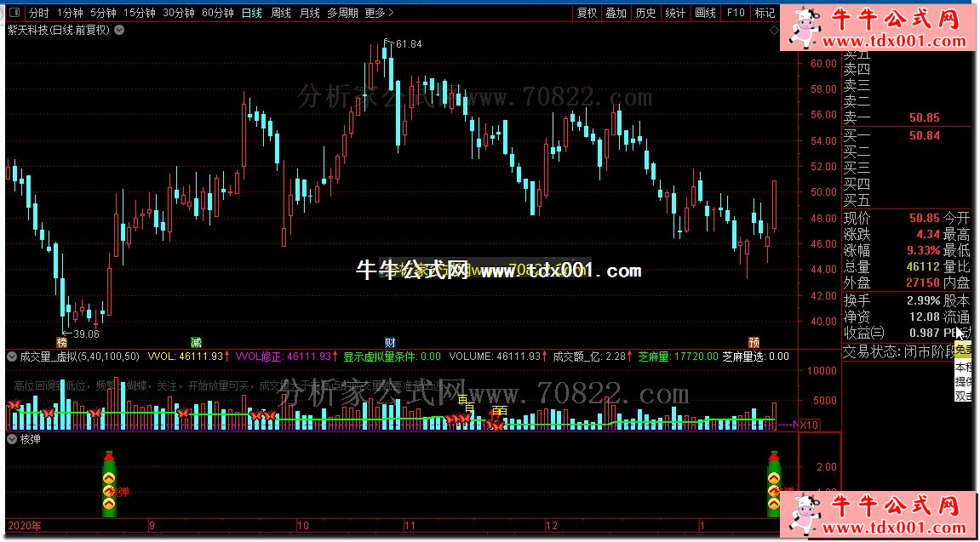Click the 卖二 order row label
The height and width of the screenshot is (542, 980).
point(857,101)
